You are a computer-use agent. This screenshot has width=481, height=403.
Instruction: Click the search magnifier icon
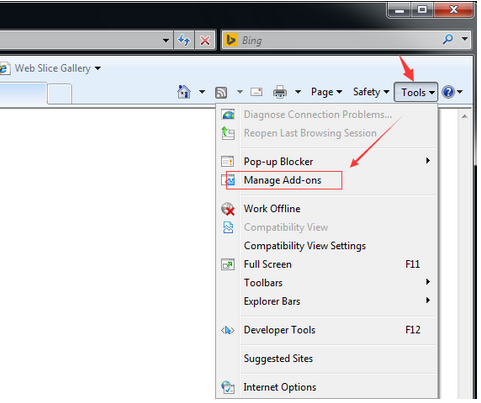click(448, 40)
